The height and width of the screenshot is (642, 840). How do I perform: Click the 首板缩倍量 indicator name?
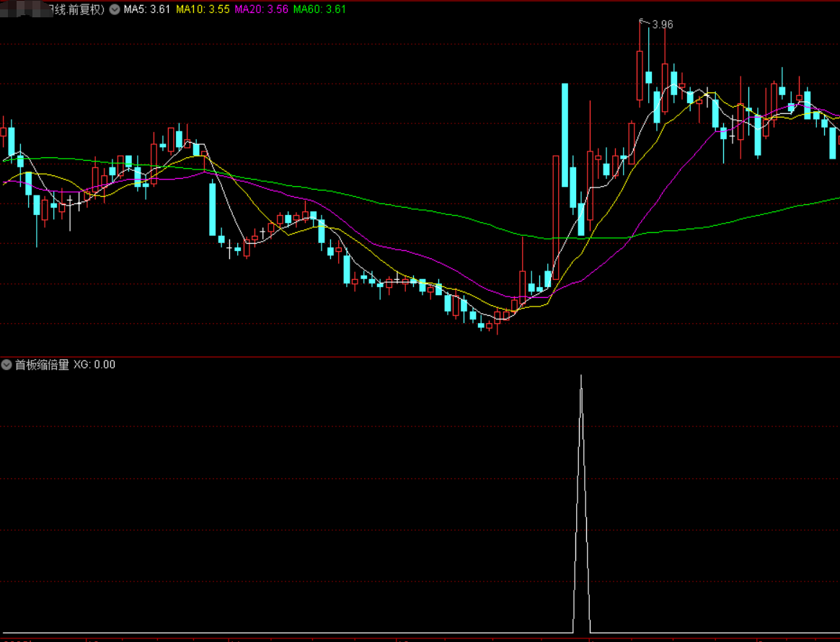tap(42, 365)
